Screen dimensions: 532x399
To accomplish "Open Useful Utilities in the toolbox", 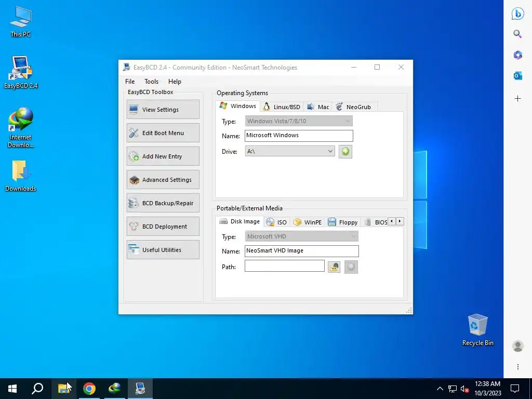I will click(163, 250).
